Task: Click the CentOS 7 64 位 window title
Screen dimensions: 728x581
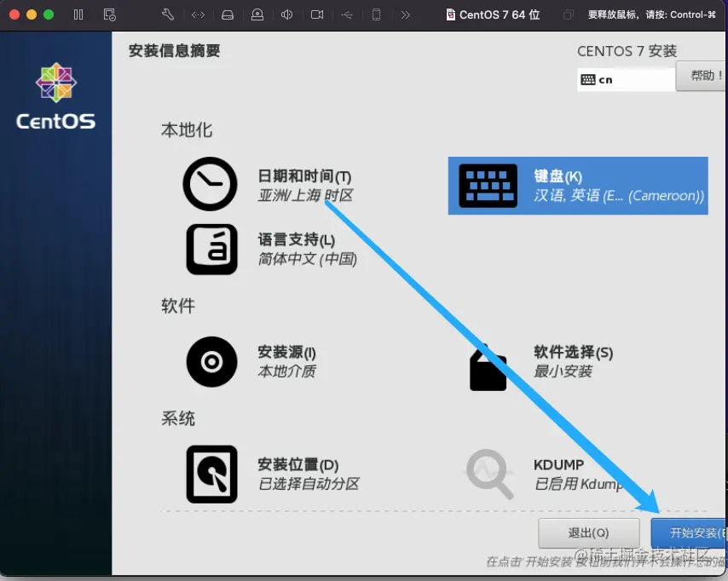Action: pyautogui.click(x=500, y=14)
